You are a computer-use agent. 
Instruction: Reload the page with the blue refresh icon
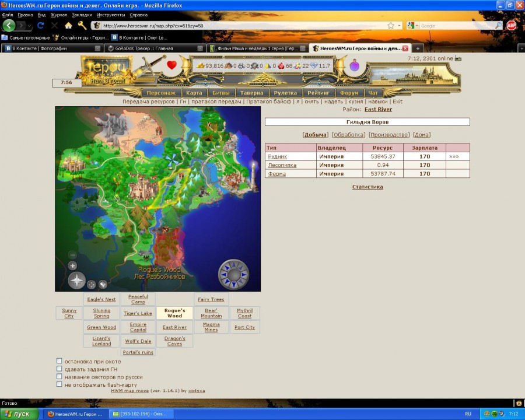41,26
